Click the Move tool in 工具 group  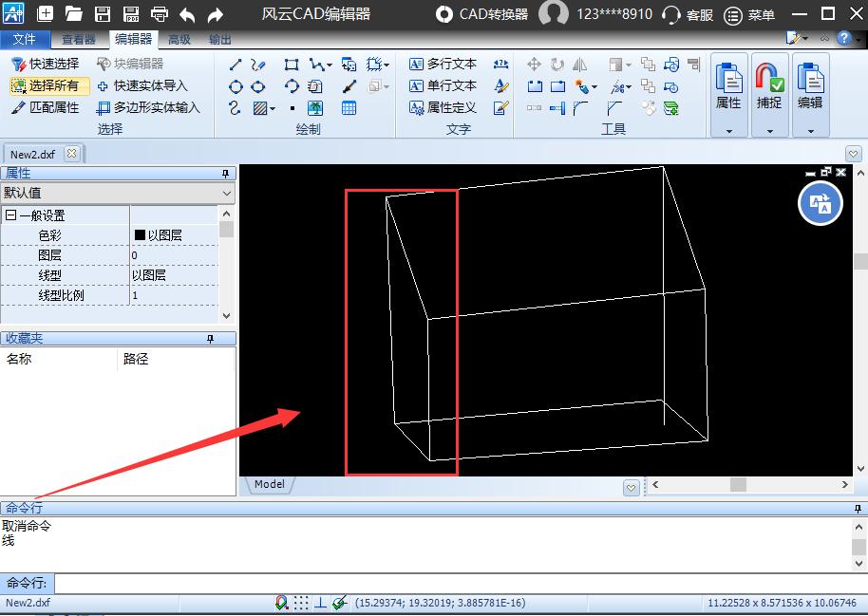tap(536, 65)
